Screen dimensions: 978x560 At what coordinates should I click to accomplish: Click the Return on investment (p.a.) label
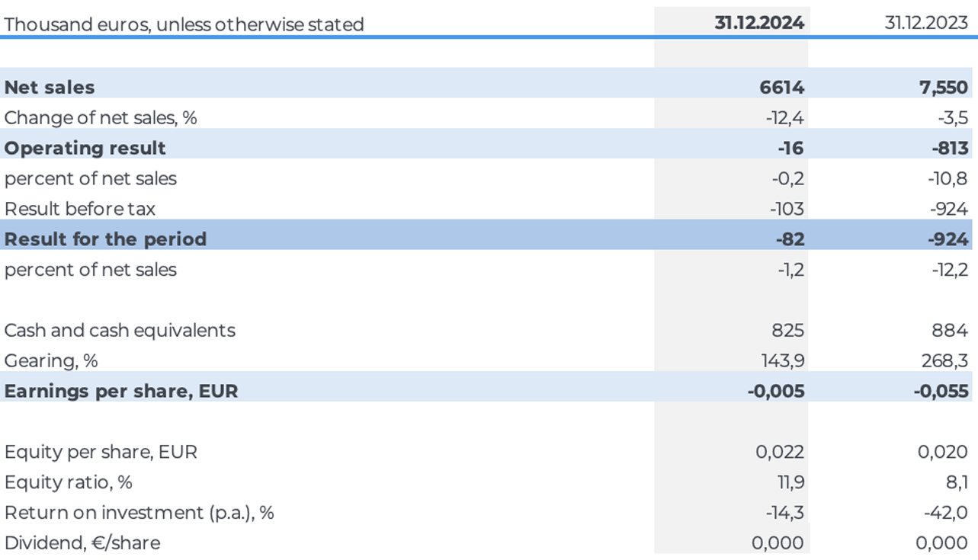click(x=139, y=513)
